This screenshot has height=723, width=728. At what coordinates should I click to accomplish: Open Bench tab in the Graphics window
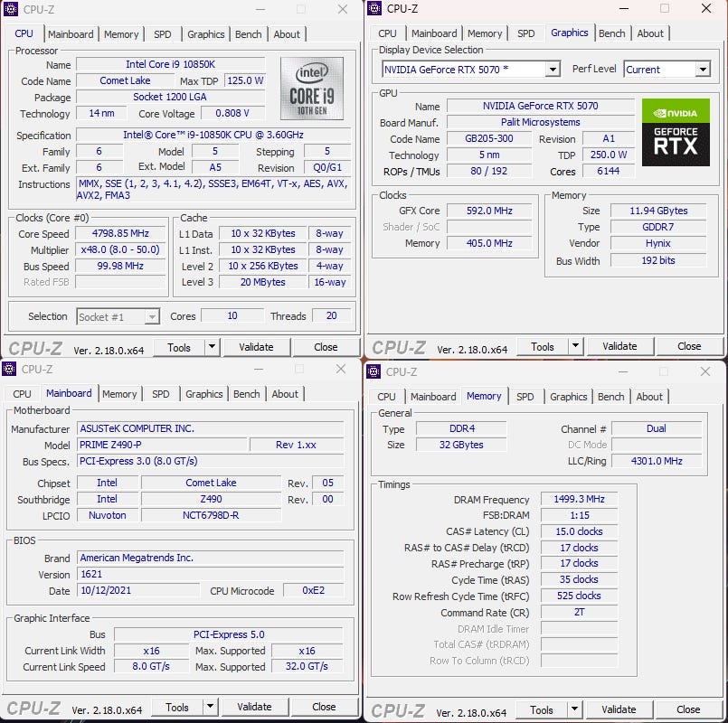612,33
